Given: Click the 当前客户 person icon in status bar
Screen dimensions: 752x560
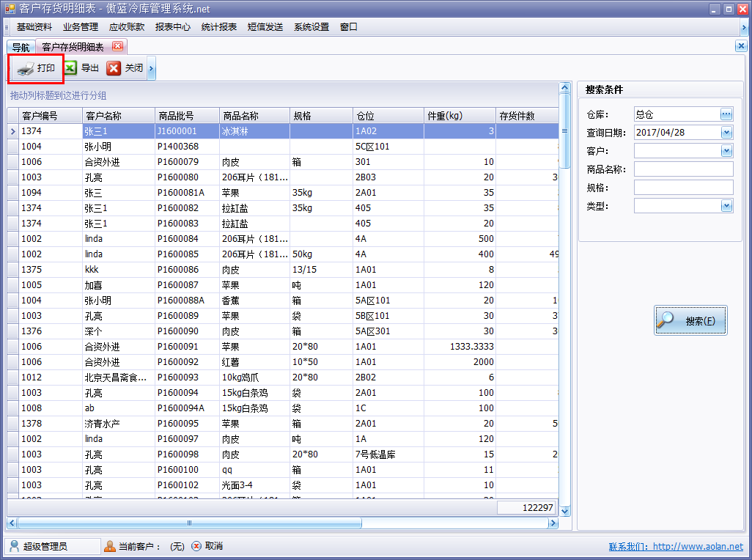Looking at the screenshot, I should tap(111, 546).
